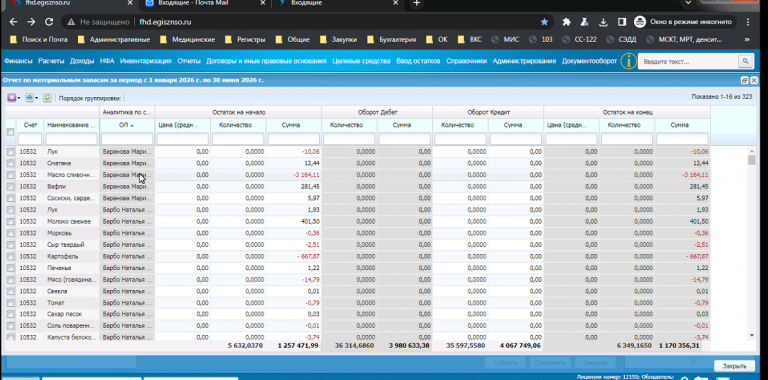This screenshot has width=768, height=380.
Task: Click the 'Счет' column header
Action: tap(30, 125)
